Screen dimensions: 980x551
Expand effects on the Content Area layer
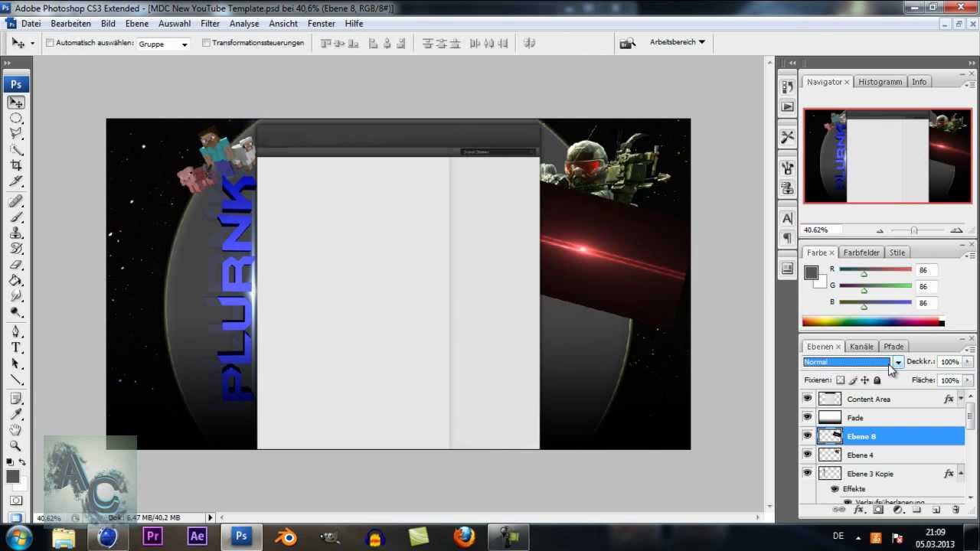click(x=962, y=399)
